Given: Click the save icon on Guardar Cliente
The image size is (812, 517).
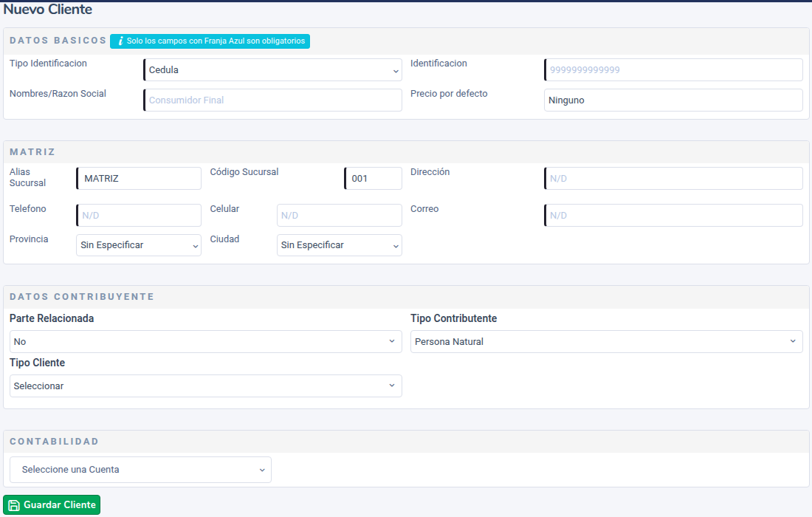Looking at the screenshot, I should coord(14,505).
